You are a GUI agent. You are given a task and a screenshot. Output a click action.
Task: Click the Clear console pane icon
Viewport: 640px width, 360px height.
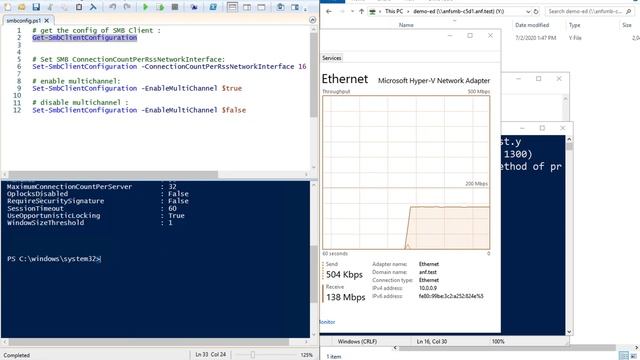coord(93,7)
